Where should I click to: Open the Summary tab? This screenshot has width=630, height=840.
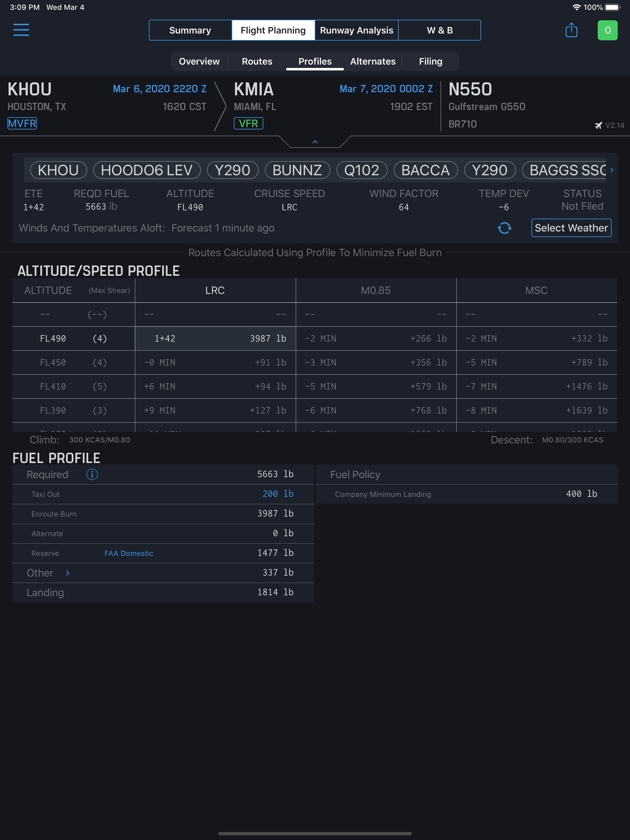click(190, 30)
